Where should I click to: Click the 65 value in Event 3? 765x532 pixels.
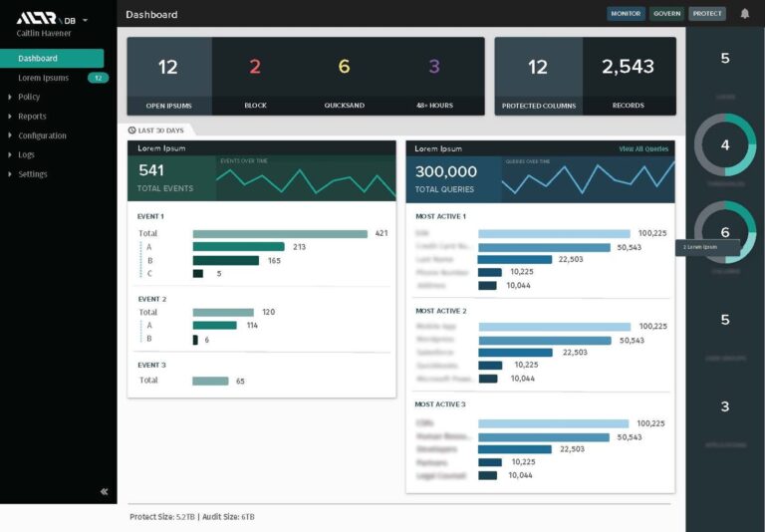pyautogui.click(x=240, y=382)
